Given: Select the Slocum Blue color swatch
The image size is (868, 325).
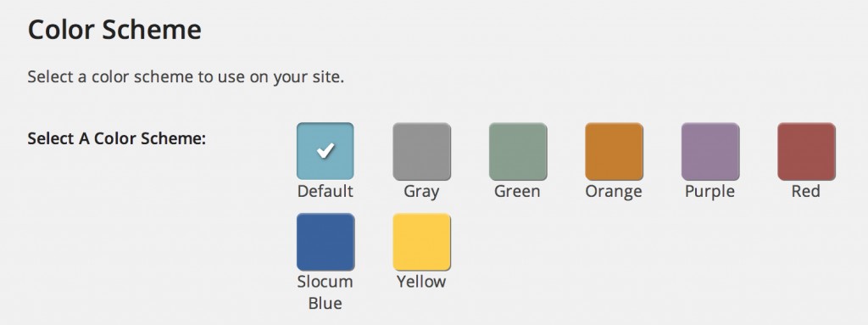Looking at the screenshot, I should click(325, 242).
